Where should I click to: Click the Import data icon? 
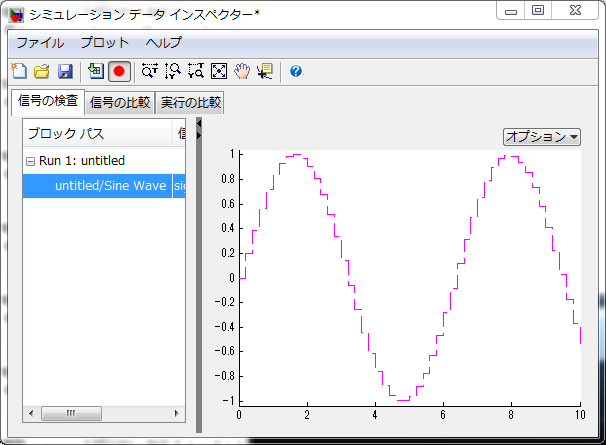96,71
